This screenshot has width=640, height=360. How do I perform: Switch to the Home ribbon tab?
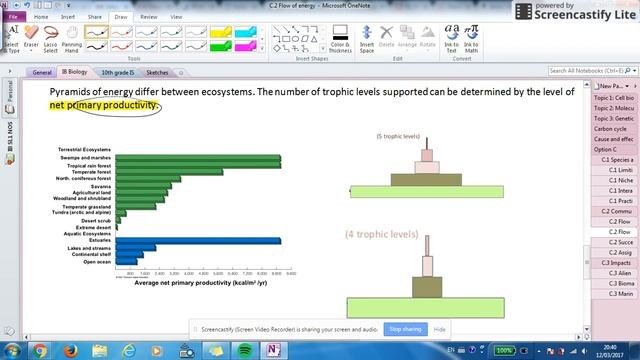point(41,17)
